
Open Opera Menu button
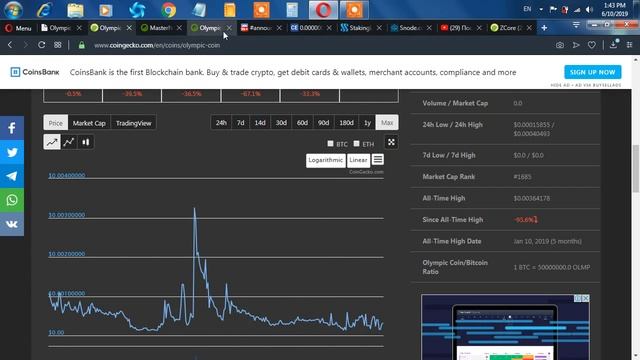click(18, 28)
